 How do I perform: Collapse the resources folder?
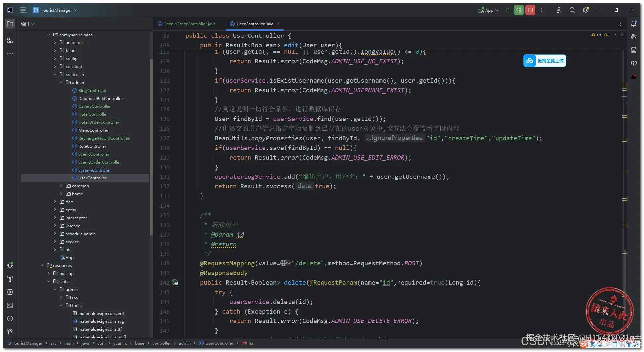coord(42,265)
